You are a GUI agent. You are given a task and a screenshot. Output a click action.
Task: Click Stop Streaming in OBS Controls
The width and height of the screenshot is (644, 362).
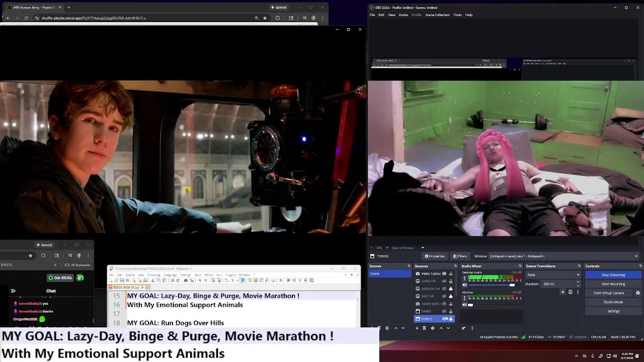click(613, 275)
